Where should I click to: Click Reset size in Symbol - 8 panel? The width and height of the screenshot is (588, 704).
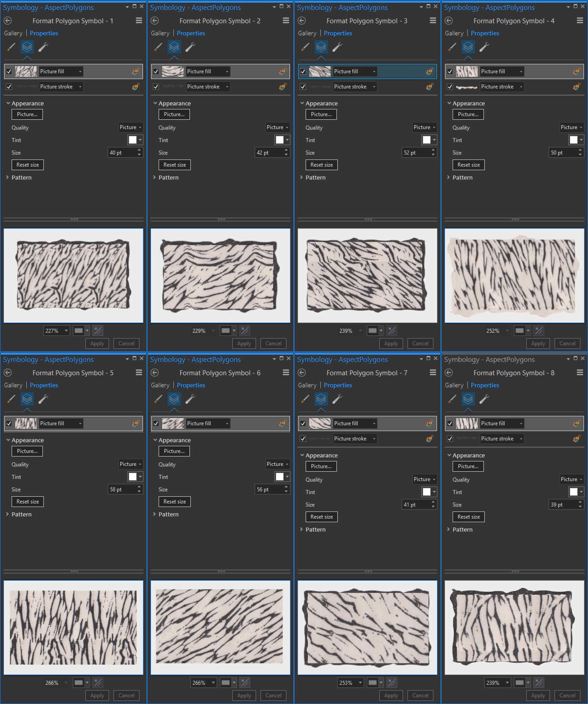click(x=469, y=517)
